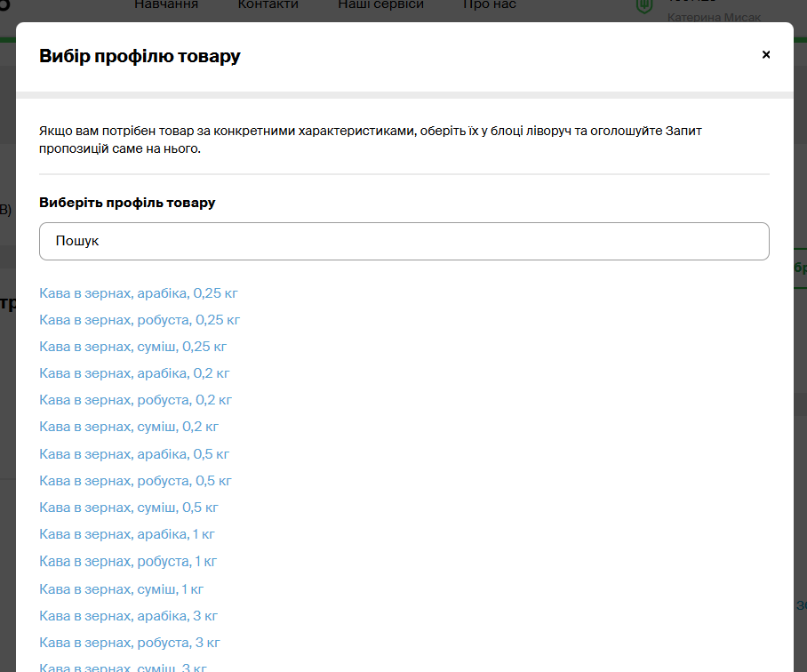Choose Кава в зернах, суміш, 0,2 кг
This screenshot has width=807, height=672.
(x=129, y=426)
